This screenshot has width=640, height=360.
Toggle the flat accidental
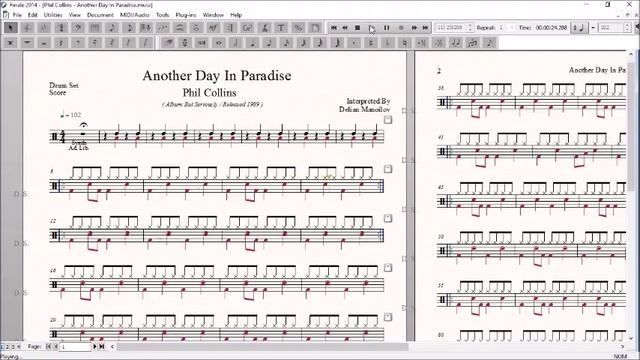click(388, 42)
